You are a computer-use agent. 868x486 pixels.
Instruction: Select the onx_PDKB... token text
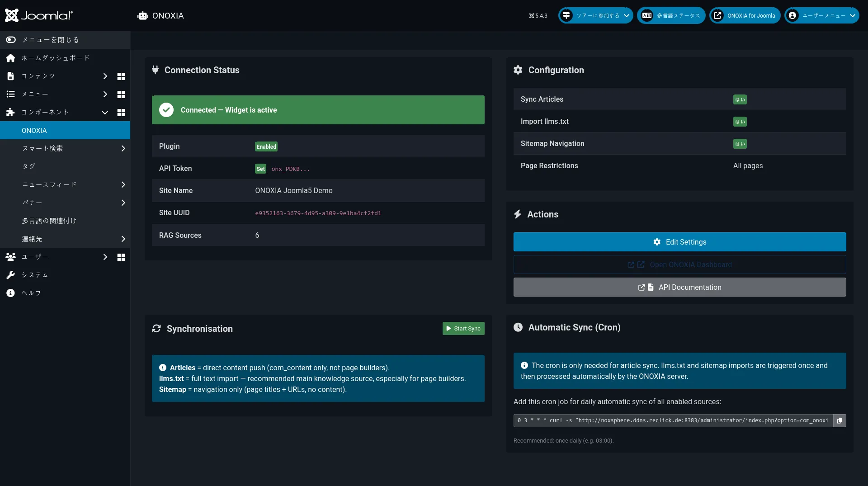point(291,169)
